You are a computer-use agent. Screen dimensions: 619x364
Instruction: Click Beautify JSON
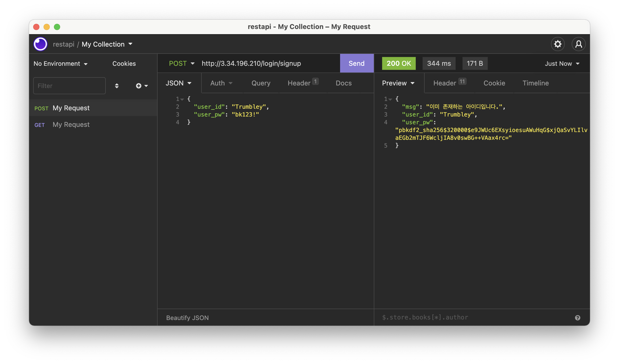pos(187,318)
